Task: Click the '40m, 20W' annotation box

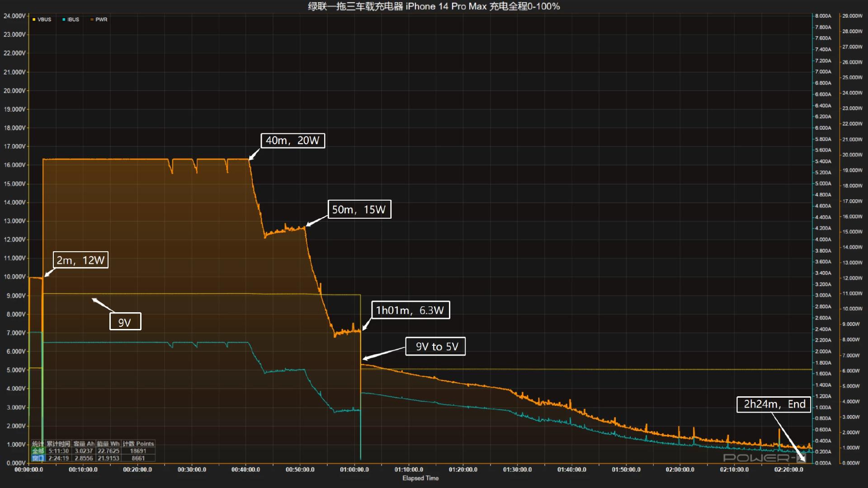Action: point(292,141)
